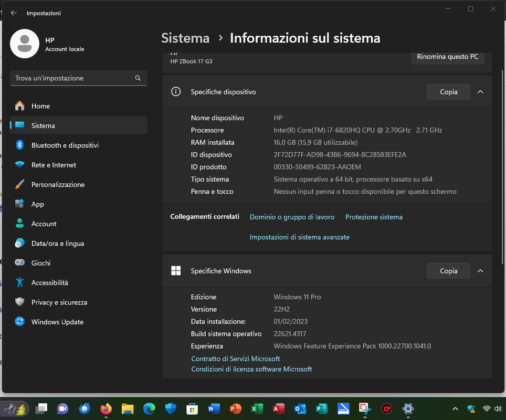Click the Settings gear taskbar icon
This screenshot has width=506, height=420.
pyautogui.click(x=408, y=408)
